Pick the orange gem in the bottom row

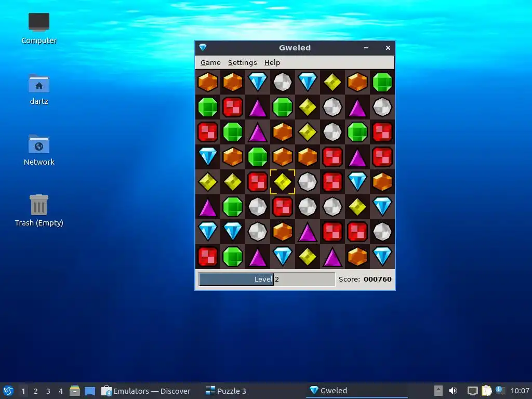357,257
